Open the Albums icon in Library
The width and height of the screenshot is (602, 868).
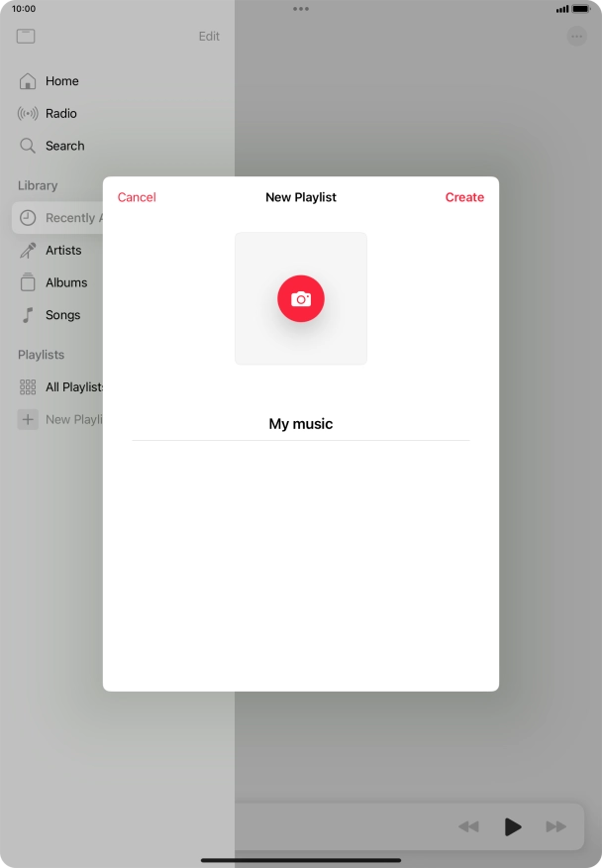pos(28,282)
